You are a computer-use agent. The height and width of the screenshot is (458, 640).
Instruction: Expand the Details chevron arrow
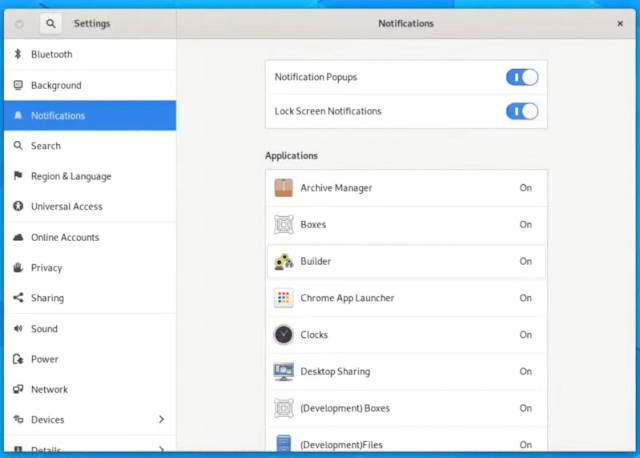tap(162, 449)
